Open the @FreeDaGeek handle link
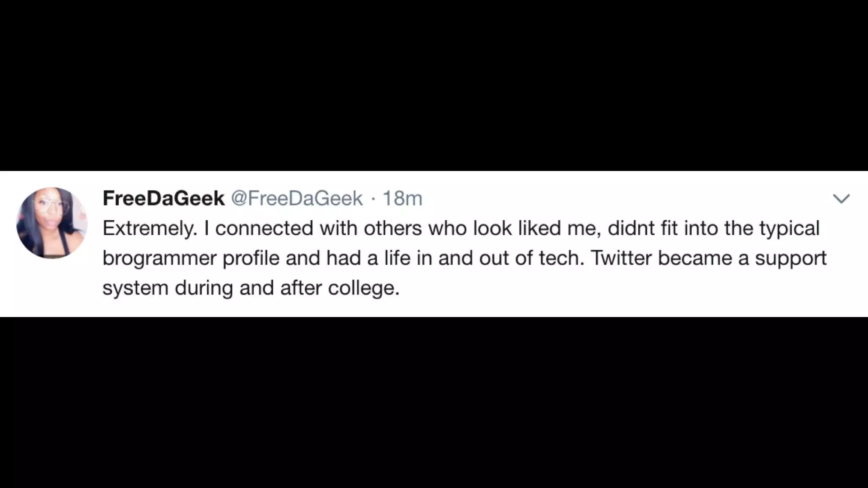868x488 pixels. (297, 198)
